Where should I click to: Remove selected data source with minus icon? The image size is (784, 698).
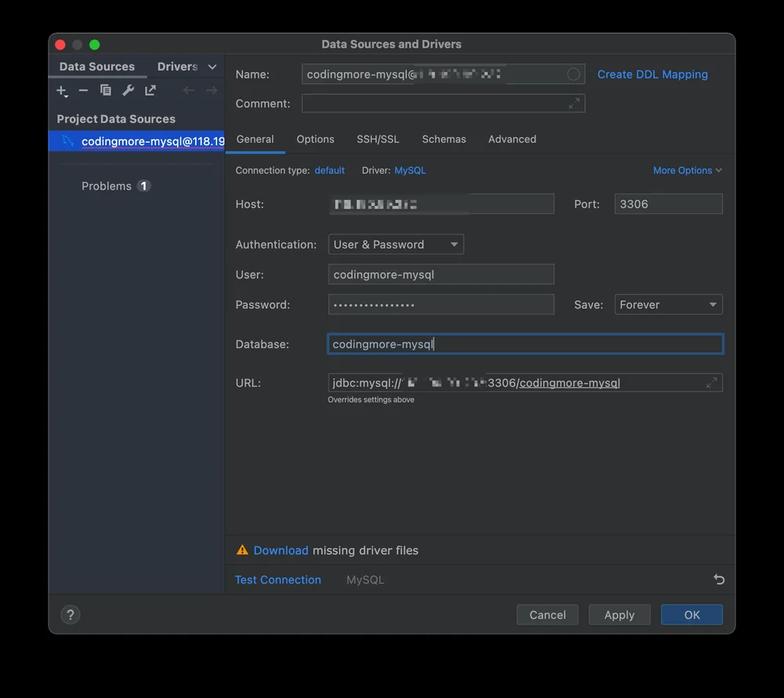[84, 90]
